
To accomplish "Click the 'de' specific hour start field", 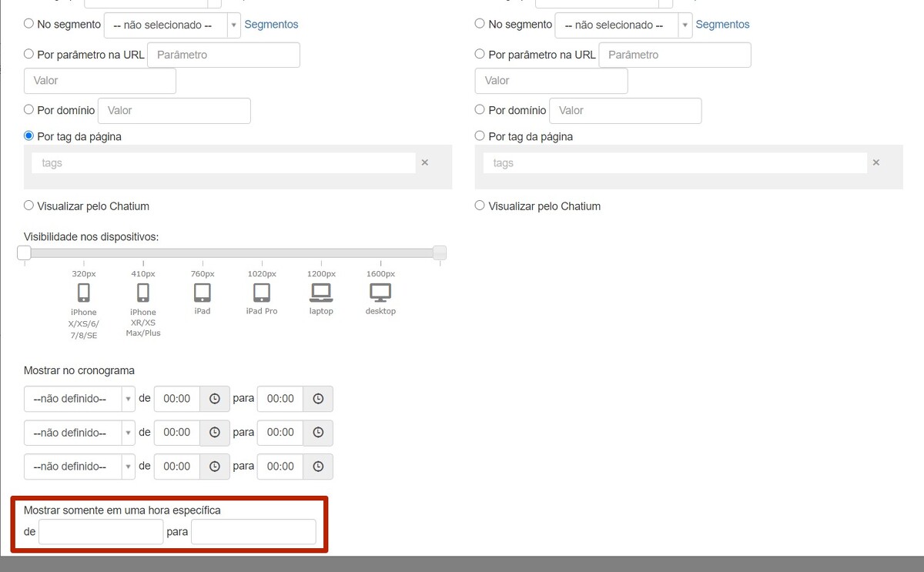I will [101, 532].
